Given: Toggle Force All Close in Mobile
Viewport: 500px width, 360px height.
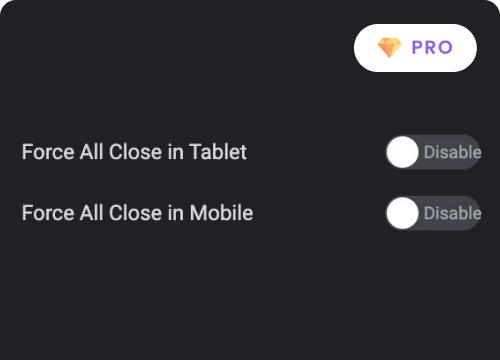Looking at the screenshot, I should coord(433,213).
